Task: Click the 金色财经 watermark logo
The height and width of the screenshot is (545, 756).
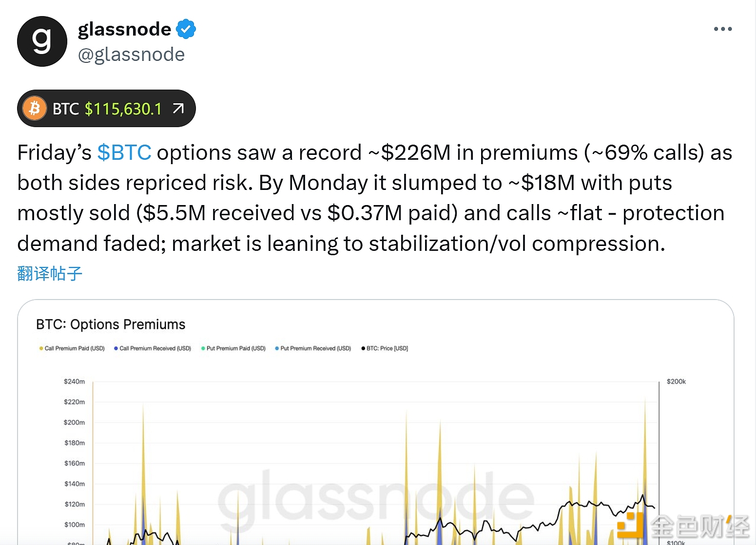Action: click(x=682, y=526)
